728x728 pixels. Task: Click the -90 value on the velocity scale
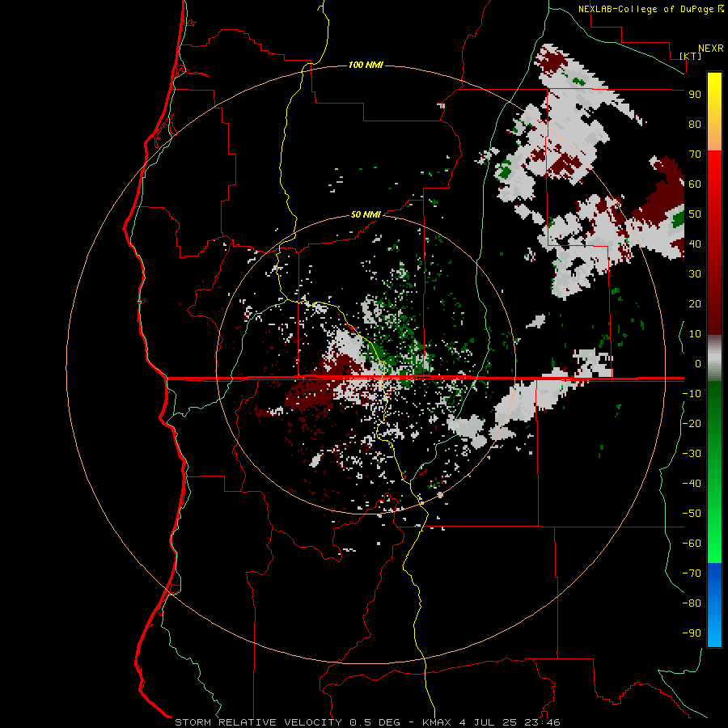[692, 633]
